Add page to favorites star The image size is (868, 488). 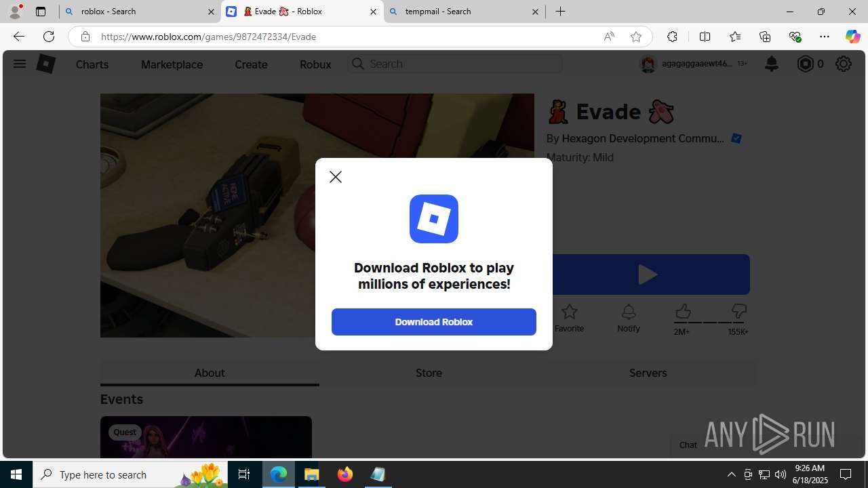pos(636,37)
